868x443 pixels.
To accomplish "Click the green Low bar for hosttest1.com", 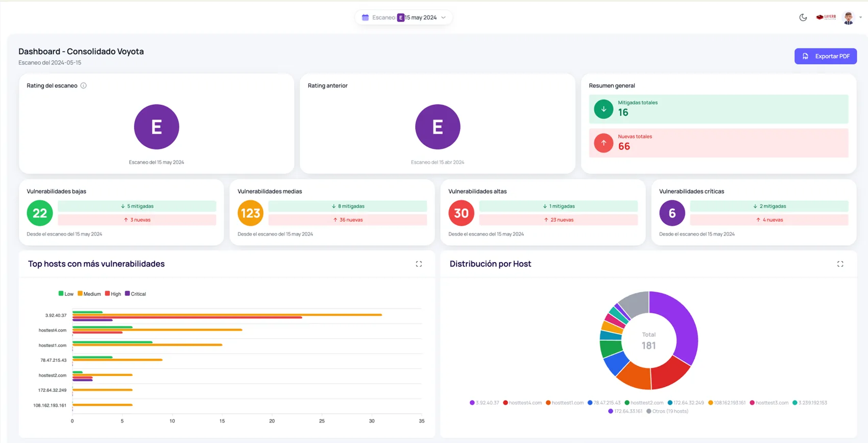I will click(112, 342).
